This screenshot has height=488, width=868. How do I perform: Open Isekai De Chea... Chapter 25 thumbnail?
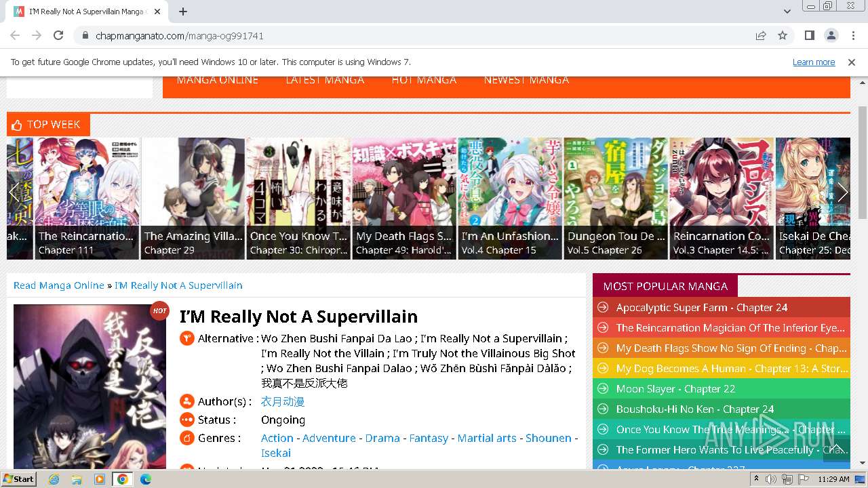[x=813, y=199]
